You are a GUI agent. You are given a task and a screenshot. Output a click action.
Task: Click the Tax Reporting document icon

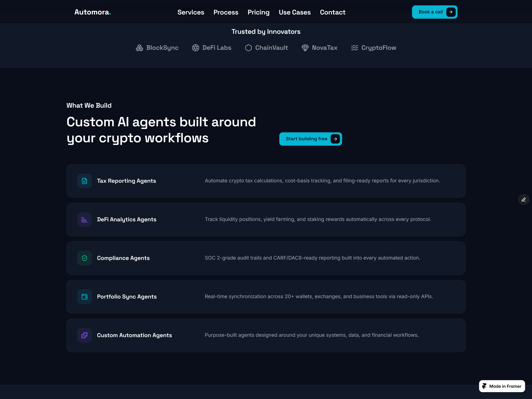(84, 181)
